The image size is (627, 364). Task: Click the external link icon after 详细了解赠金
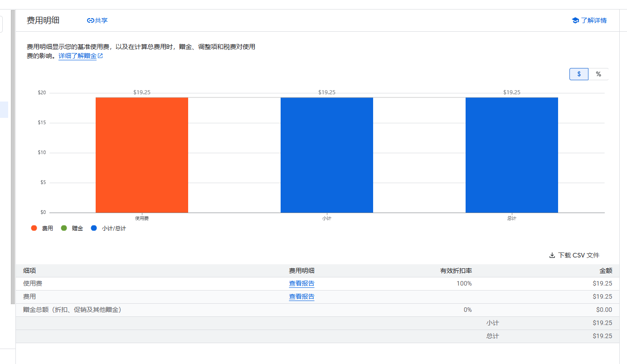point(101,56)
